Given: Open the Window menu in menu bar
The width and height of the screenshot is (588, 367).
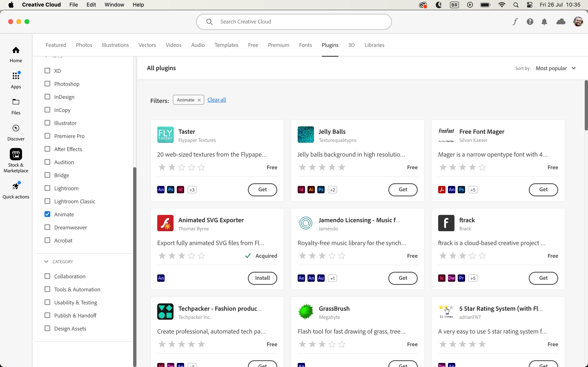Looking at the screenshot, I should tap(114, 5).
